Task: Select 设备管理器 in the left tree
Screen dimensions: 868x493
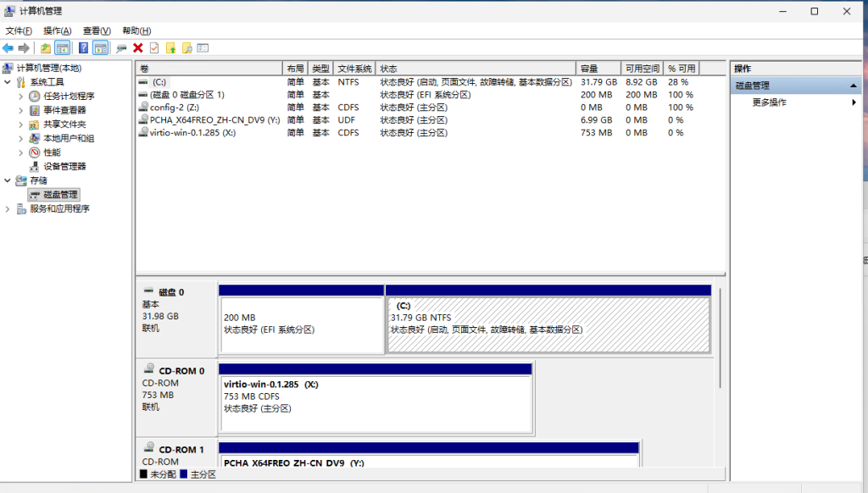Action: pos(64,166)
